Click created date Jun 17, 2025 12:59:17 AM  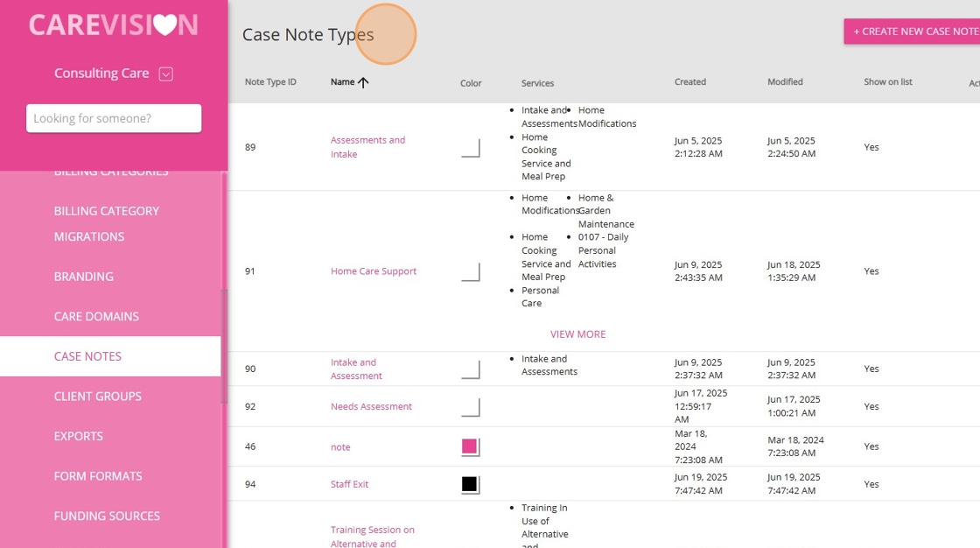pos(701,406)
